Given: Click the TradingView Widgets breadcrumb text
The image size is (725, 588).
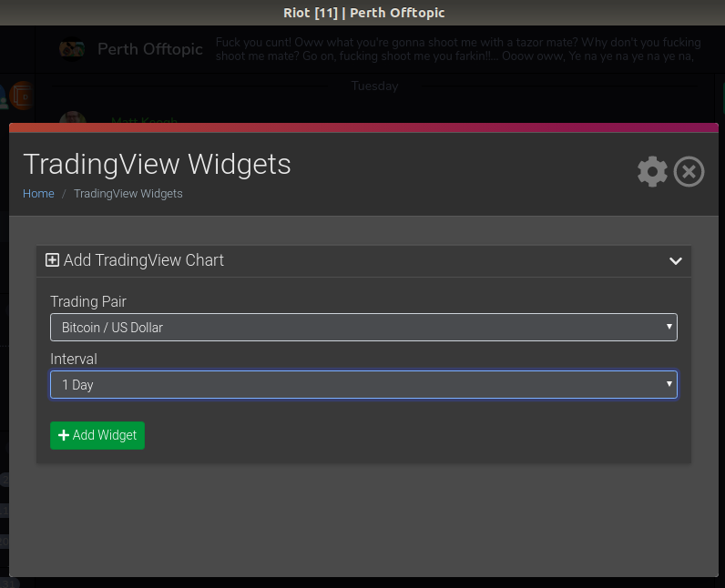Looking at the screenshot, I should [128, 194].
